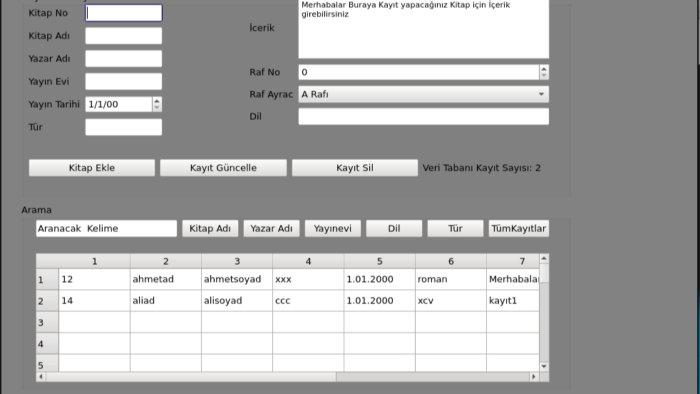Screen dimensions: 700x394
Task: Select the cell containing 12
Action: click(x=94, y=279)
